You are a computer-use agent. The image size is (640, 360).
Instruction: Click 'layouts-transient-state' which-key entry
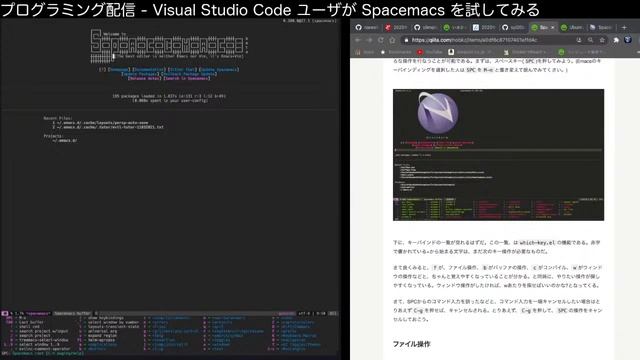pos(113,327)
